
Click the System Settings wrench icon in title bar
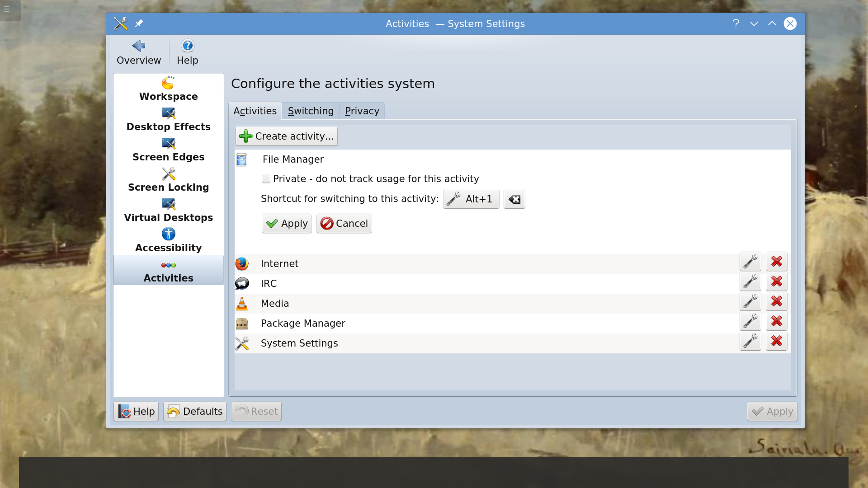coord(121,23)
